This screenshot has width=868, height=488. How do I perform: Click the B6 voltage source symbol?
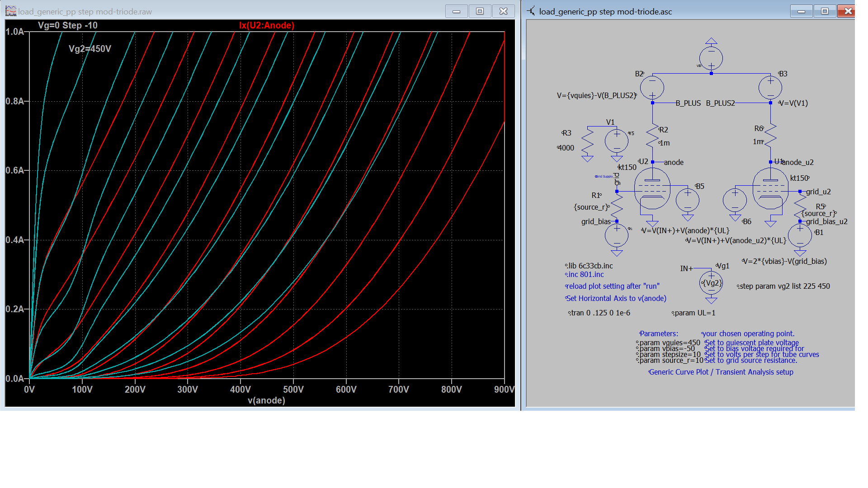point(735,200)
